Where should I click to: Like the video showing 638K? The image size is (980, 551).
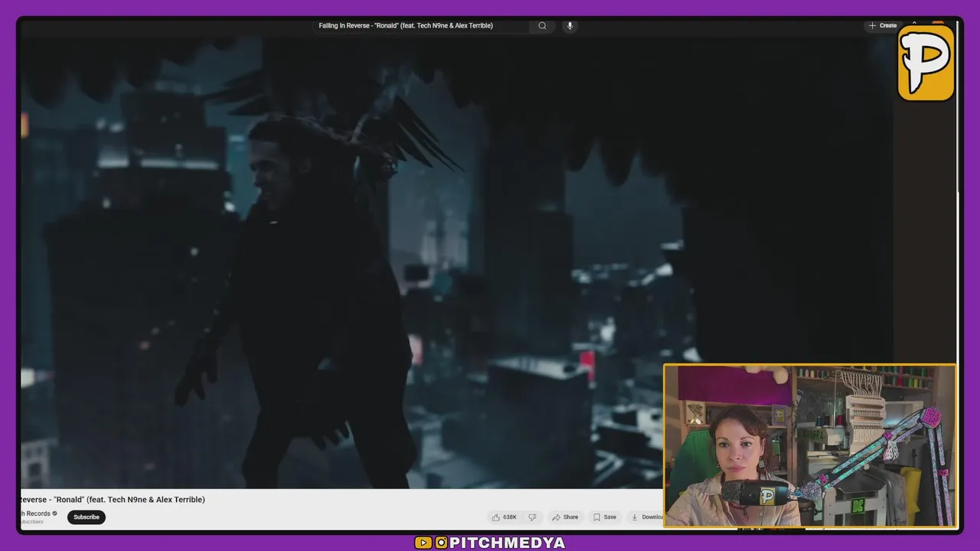(504, 517)
